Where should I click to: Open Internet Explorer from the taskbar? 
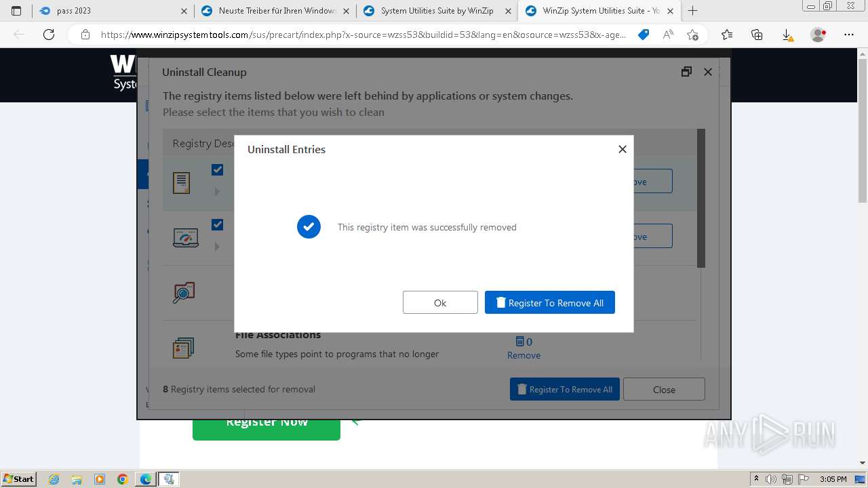tap(54, 479)
